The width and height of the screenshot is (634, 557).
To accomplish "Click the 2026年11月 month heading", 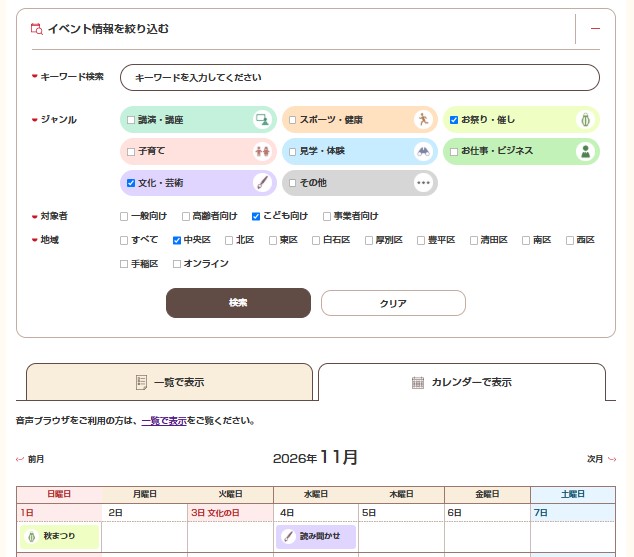I will [x=315, y=458].
